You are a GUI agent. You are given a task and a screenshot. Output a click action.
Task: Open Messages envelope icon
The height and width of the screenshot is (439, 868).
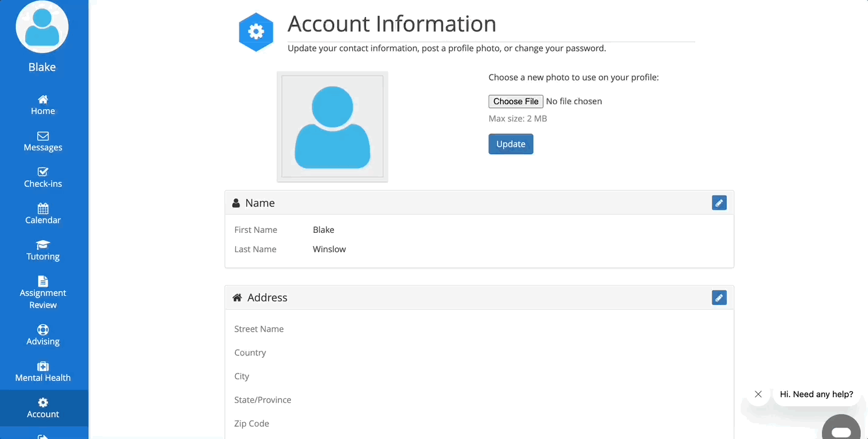(x=42, y=136)
